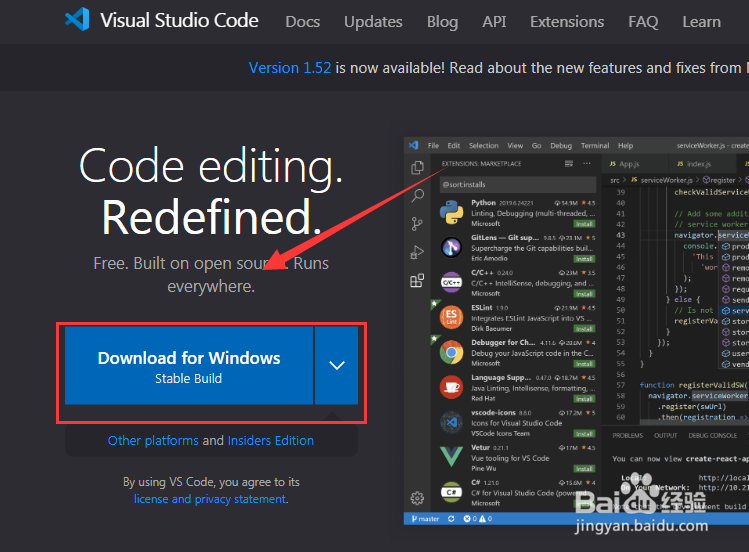749x552 pixels.
Task: Click the vscode-icons extension icon
Action: 451,422
